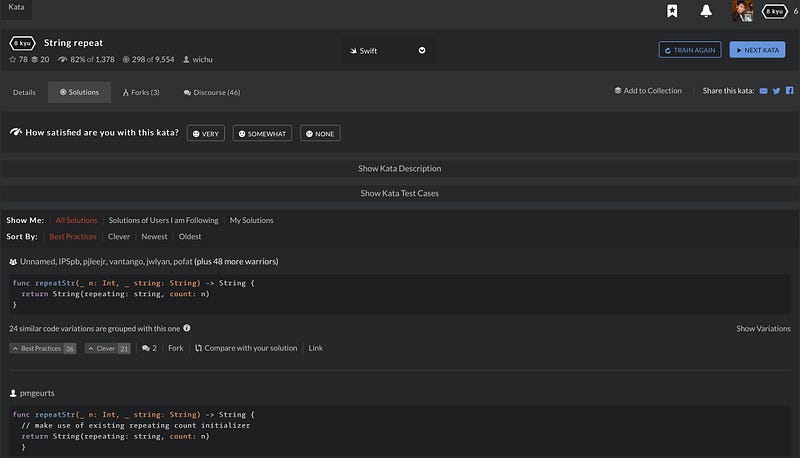Upvote solution as Best Practices
The height and width of the screenshot is (458, 800).
click(42, 348)
